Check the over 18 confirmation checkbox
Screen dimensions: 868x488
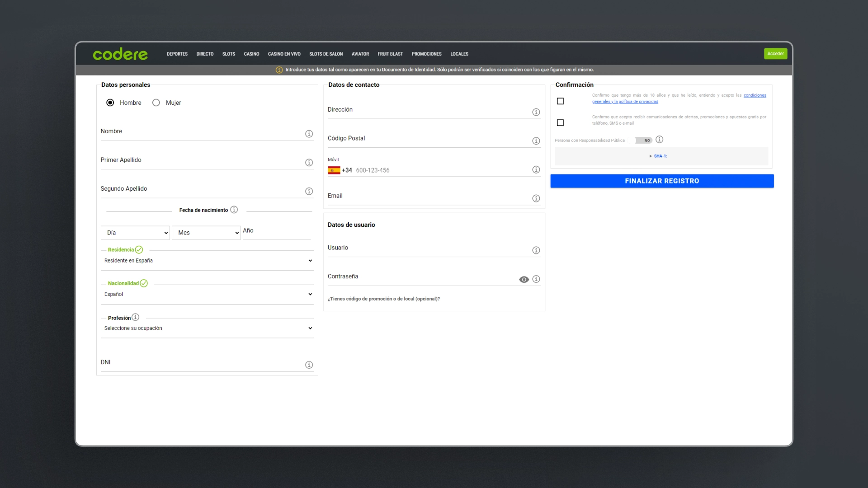[x=560, y=101]
